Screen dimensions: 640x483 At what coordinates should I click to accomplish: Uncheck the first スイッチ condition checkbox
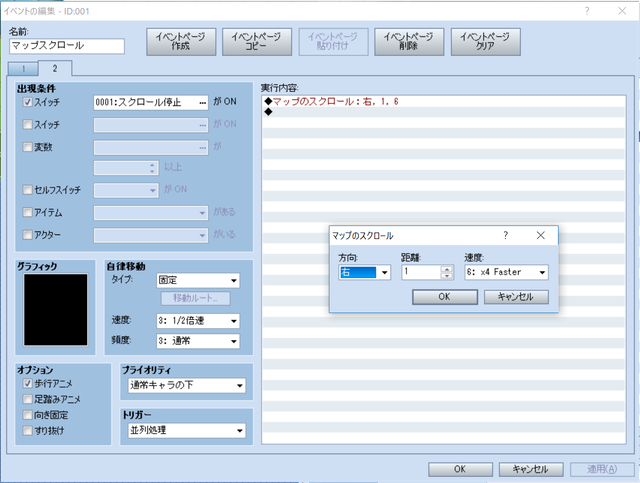(27, 102)
